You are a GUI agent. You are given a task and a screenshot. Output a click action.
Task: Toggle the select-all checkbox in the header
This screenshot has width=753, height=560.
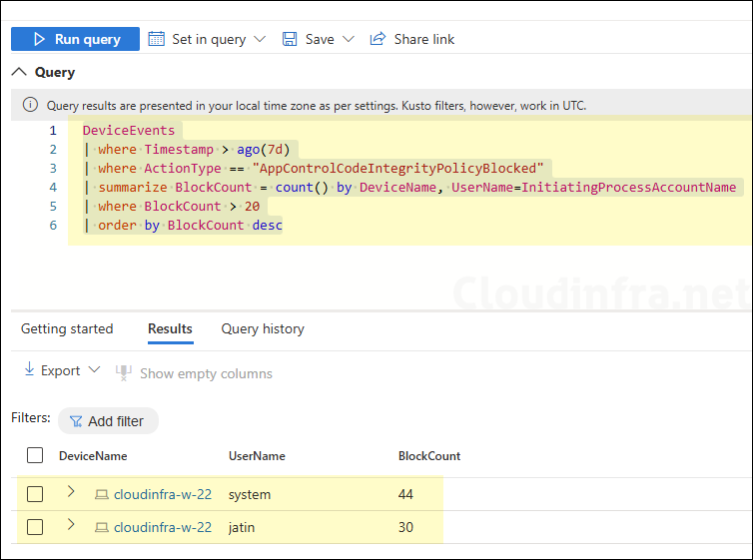[x=35, y=455]
